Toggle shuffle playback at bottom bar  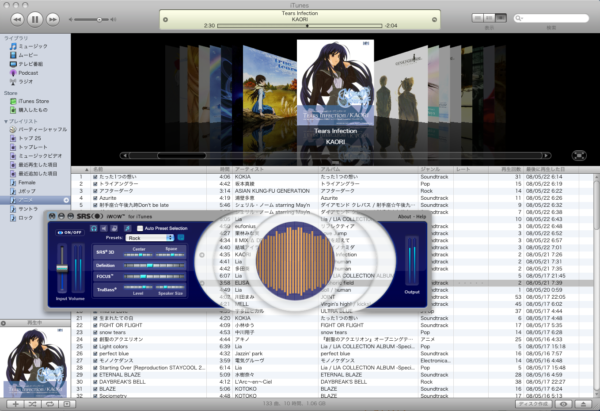pyautogui.click(x=33, y=404)
